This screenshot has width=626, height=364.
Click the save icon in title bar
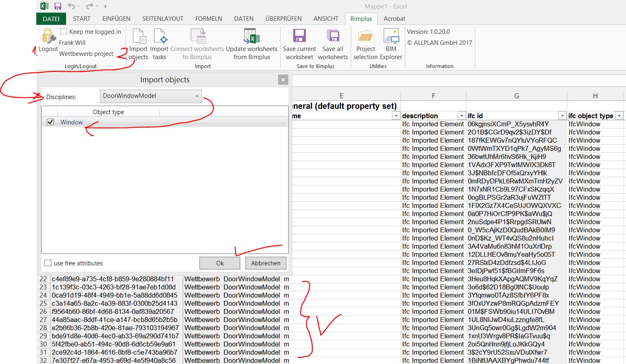click(x=58, y=6)
